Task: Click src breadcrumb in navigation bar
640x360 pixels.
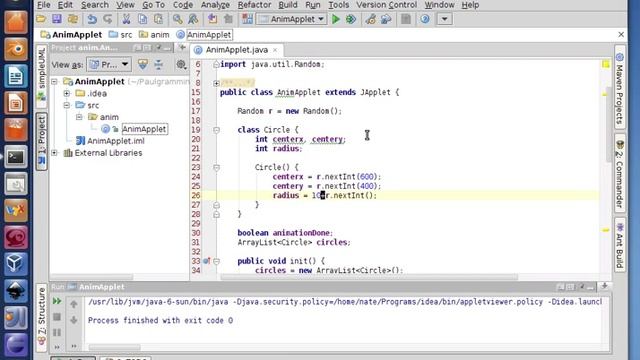Action: 121,35
